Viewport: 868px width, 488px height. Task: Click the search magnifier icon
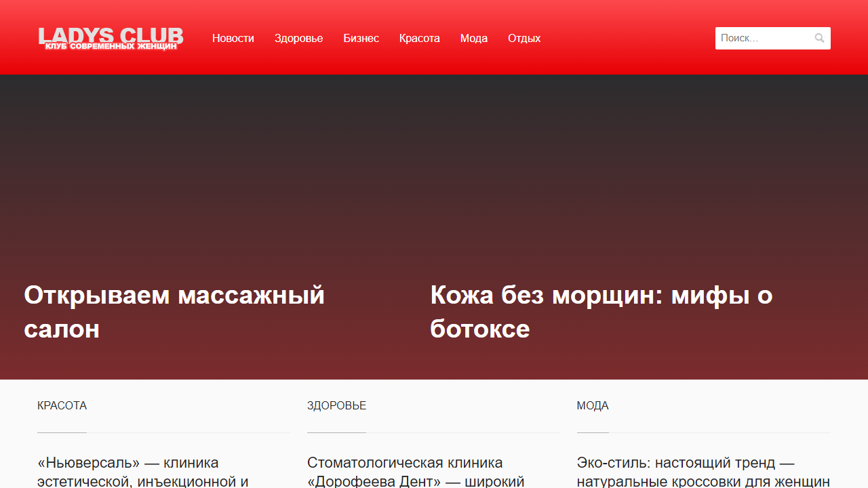pos(819,38)
